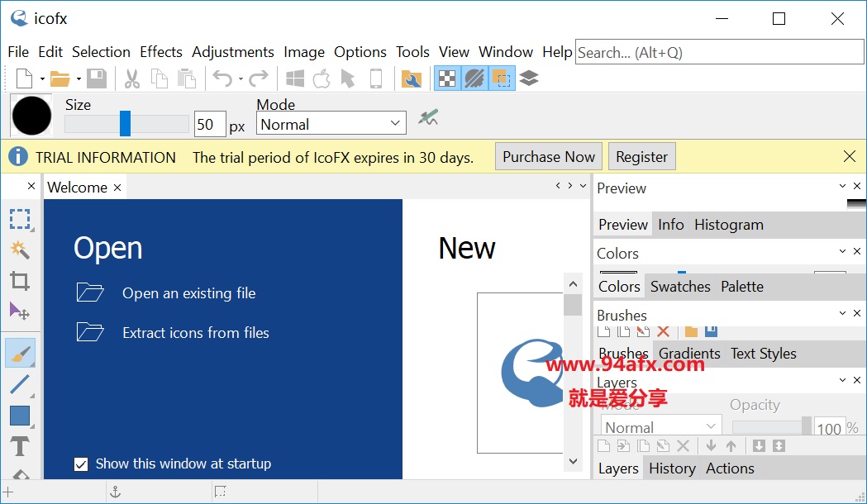Click the layer Opacity slider

(x=771, y=426)
